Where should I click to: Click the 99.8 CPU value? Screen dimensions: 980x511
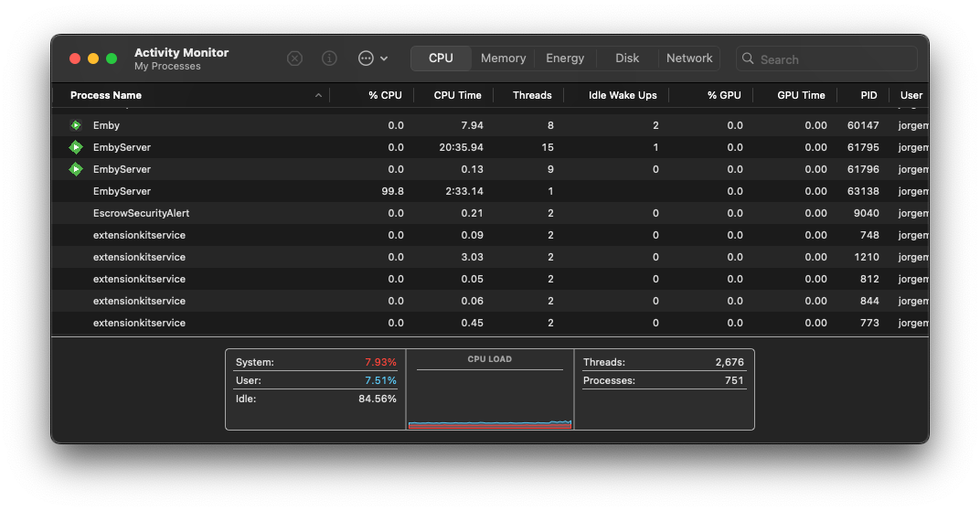click(x=392, y=191)
